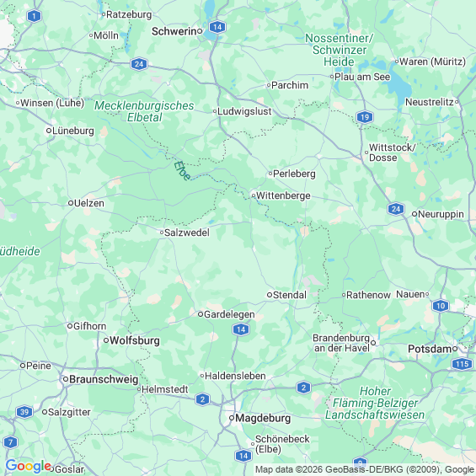Click the Google logo
Screen dimensions: 476x476
(x=29, y=466)
